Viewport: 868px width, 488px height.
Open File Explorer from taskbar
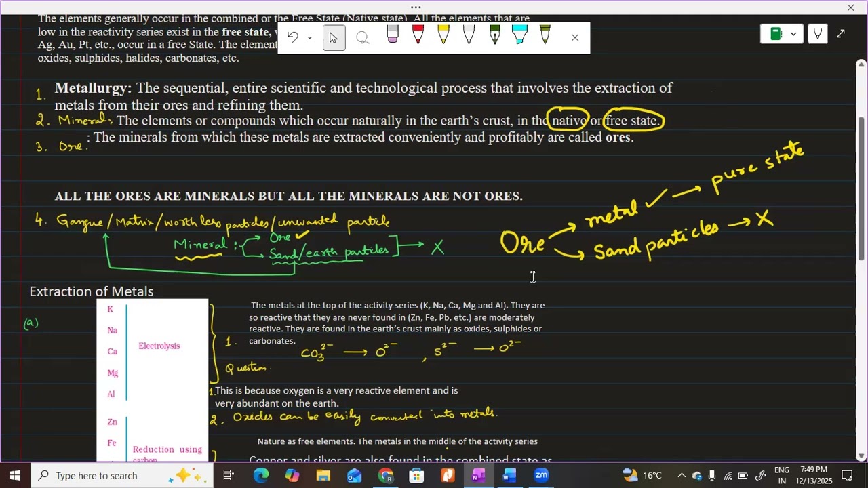tap(323, 476)
